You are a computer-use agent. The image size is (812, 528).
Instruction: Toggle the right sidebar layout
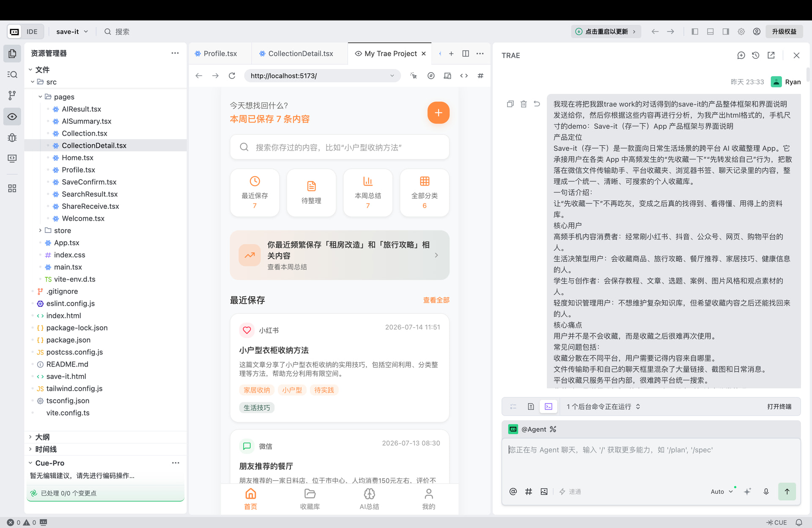(726, 32)
